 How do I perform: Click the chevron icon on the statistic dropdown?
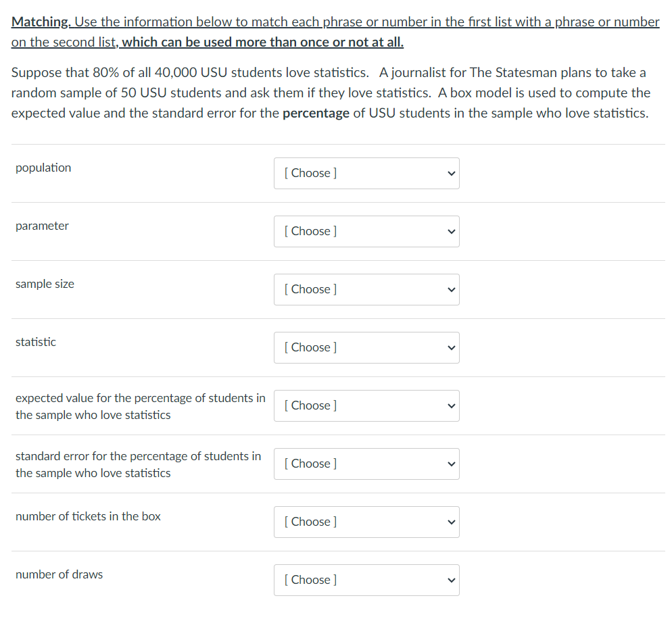click(x=451, y=347)
